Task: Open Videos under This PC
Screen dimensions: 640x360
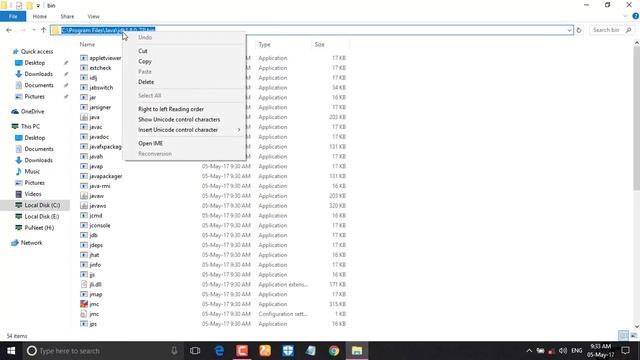Action: click(x=33, y=194)
